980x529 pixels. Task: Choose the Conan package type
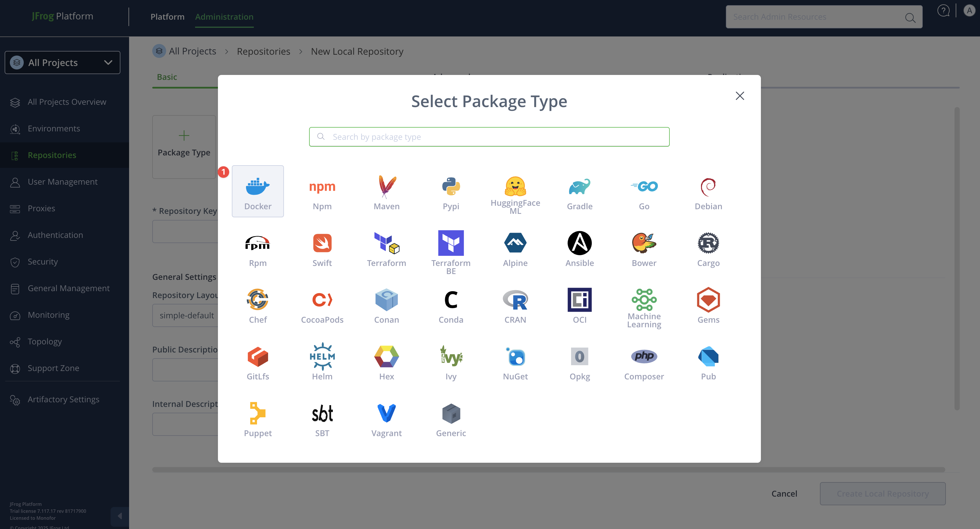pos(386,305)
